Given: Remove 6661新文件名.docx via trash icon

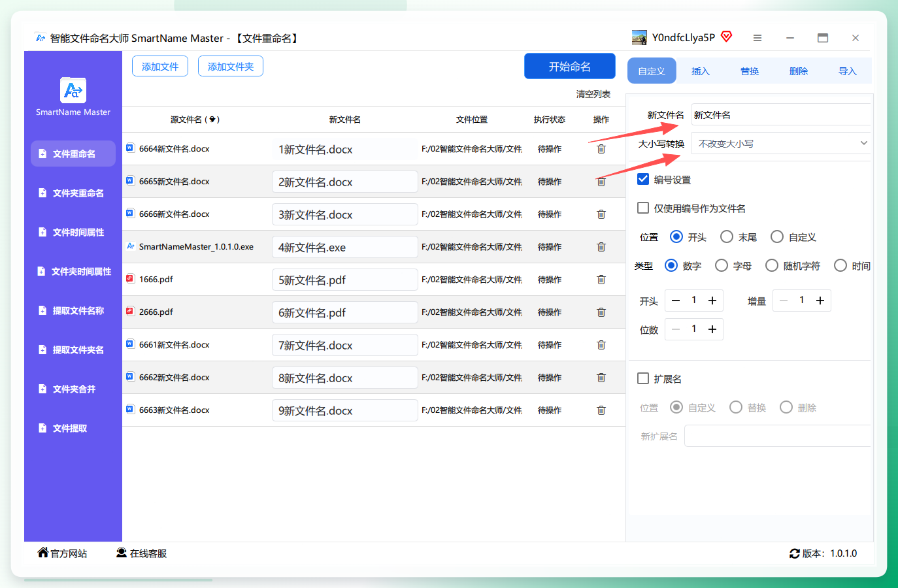Looking at the screenshot, I should click(x=601, y=345).
